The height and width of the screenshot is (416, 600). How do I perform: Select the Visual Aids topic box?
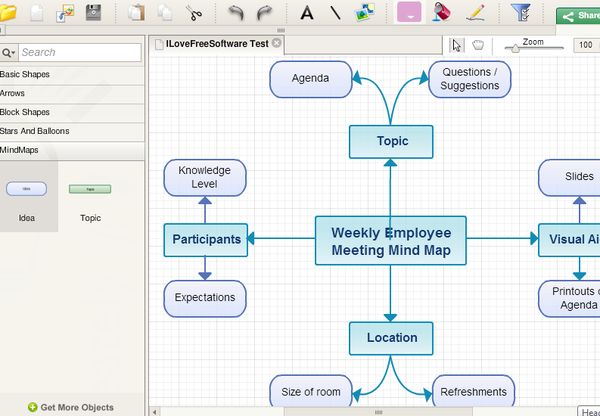click(569, 240)
